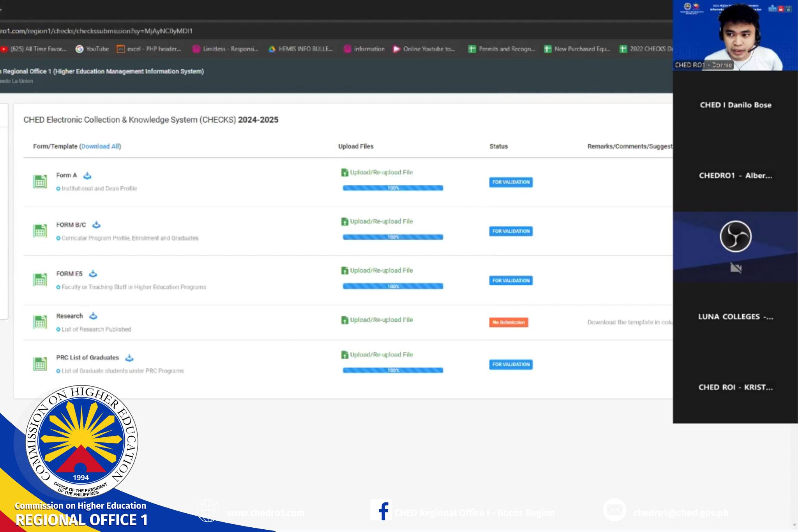The width and height of the screenshot is (798, 532).
Task: Open the New Purchased Equ... bookmark
Action: (x=577, y=49)
